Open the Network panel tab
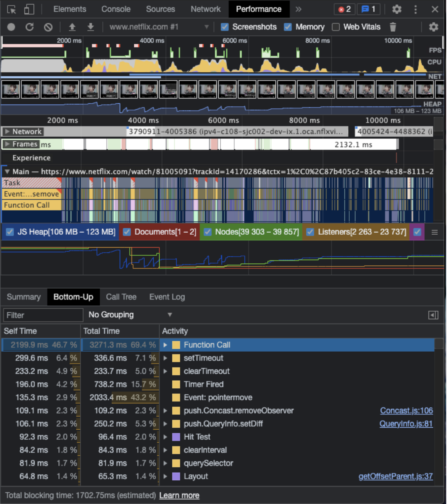The image size is (447, 504). click(x=205, y=9)
